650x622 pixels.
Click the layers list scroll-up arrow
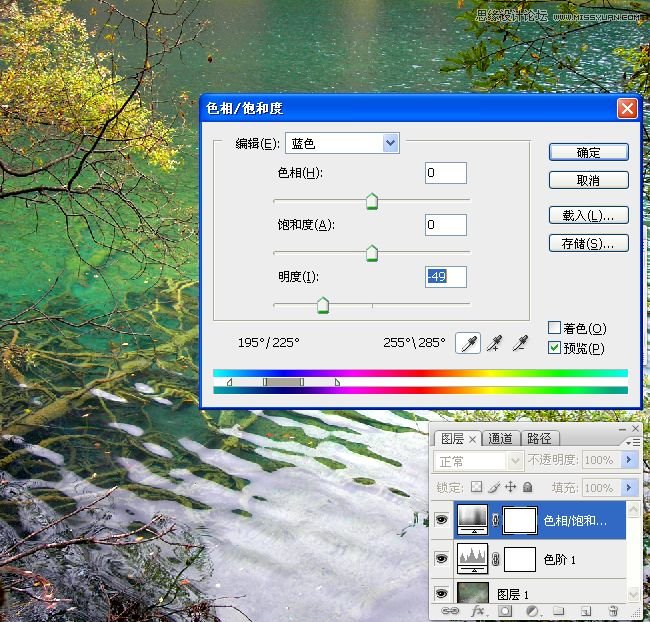(x=633, y=509)
